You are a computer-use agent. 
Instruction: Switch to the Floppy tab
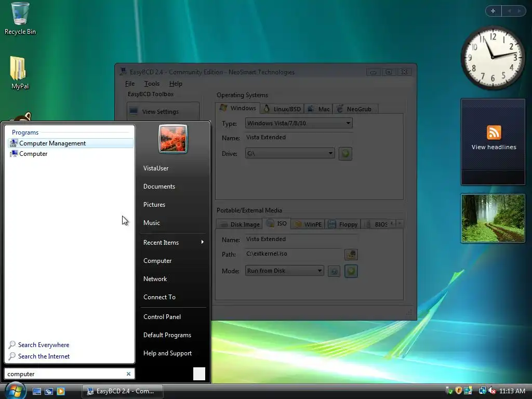click(x=343, y=224)
